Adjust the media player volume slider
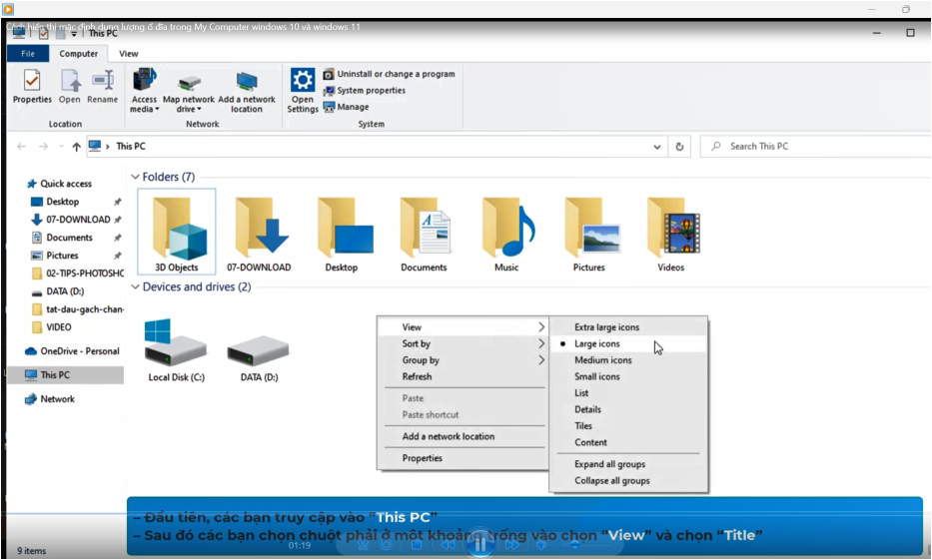The width and height of the screenshot is (932, 560). 575,545
